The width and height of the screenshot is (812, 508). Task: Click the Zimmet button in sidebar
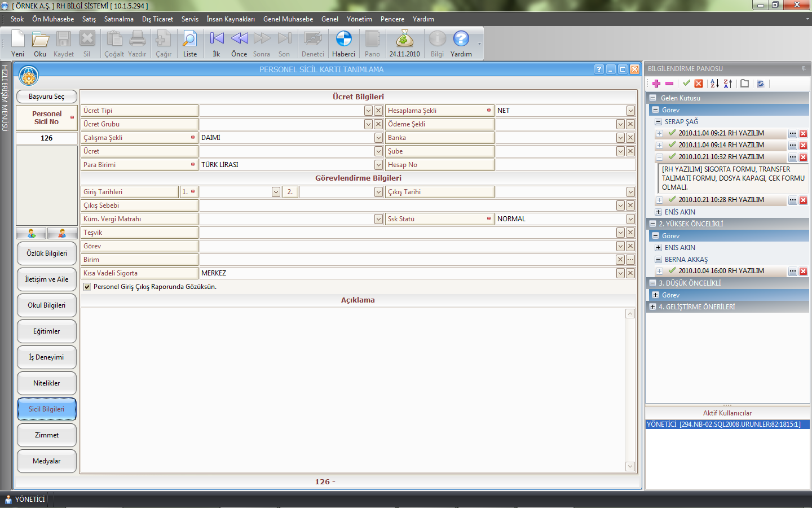[47, 435]
